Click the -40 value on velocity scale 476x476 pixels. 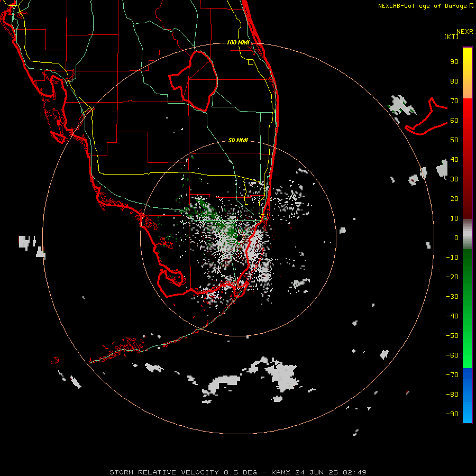452,316
